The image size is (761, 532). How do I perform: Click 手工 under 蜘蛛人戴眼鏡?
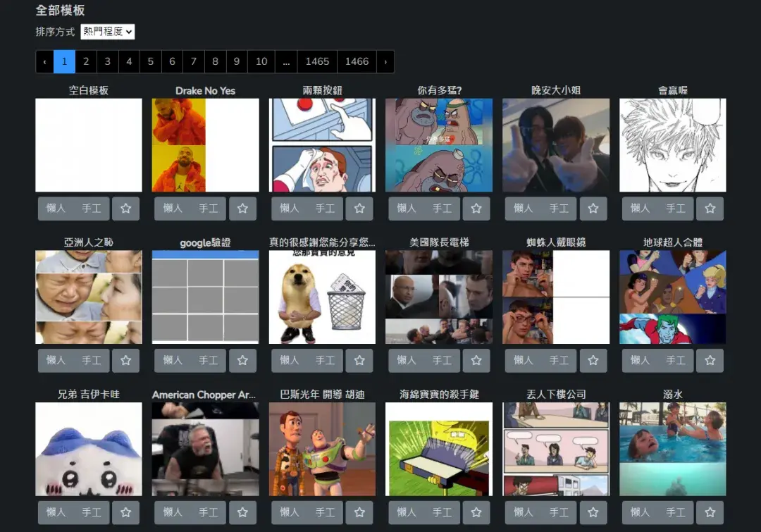(559, 361)
